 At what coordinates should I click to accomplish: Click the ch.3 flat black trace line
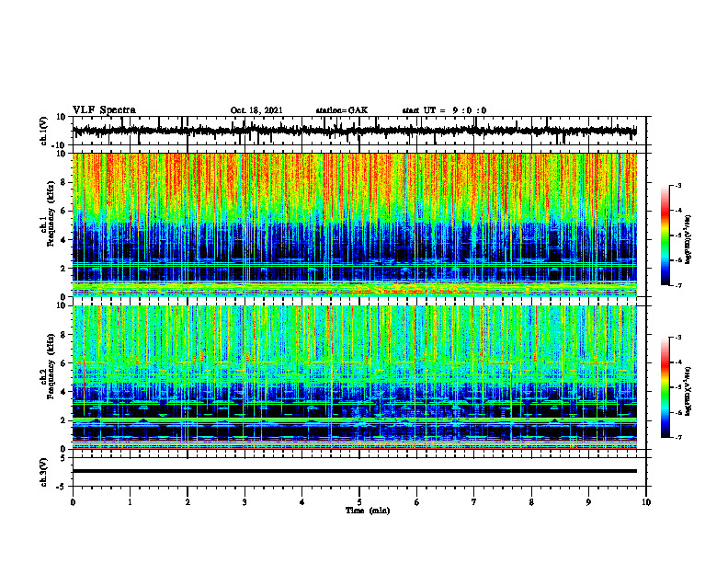pos(355,471)
